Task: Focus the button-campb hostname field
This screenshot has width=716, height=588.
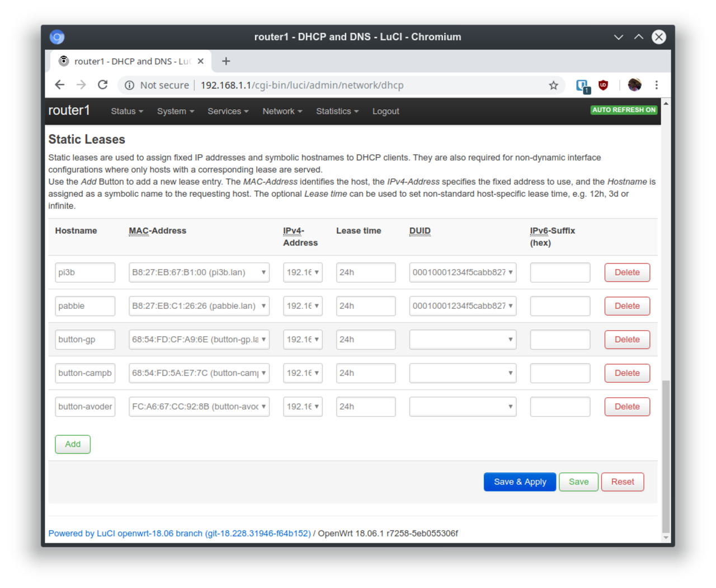Action: coord(85,373)
